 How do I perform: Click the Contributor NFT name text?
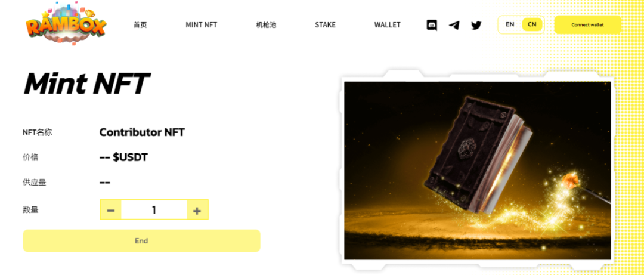(142, 132)
